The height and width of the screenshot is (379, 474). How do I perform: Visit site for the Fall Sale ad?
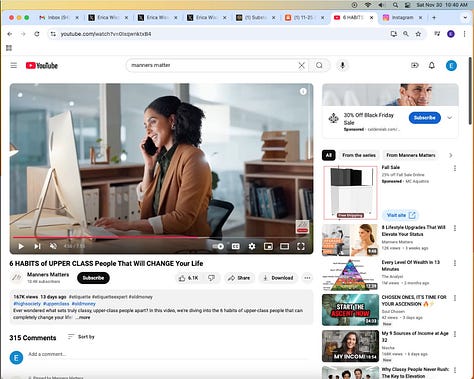(x=401, y=215)
